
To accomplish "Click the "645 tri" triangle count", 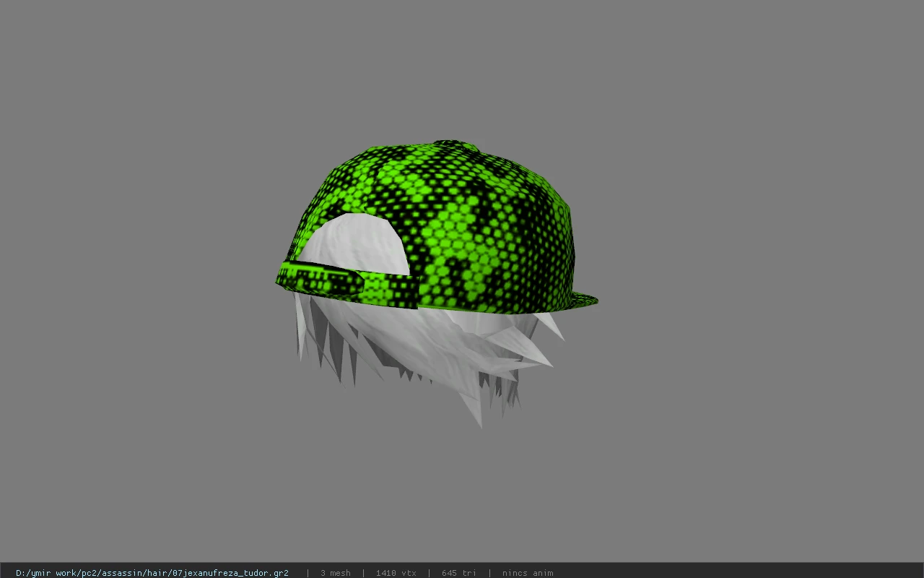I will tap(459, 573).
